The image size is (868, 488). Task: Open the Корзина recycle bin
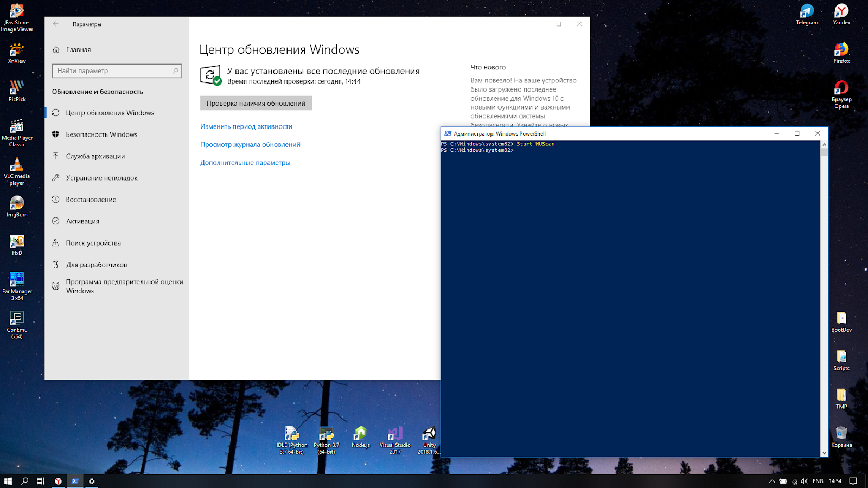click(841, 437)
